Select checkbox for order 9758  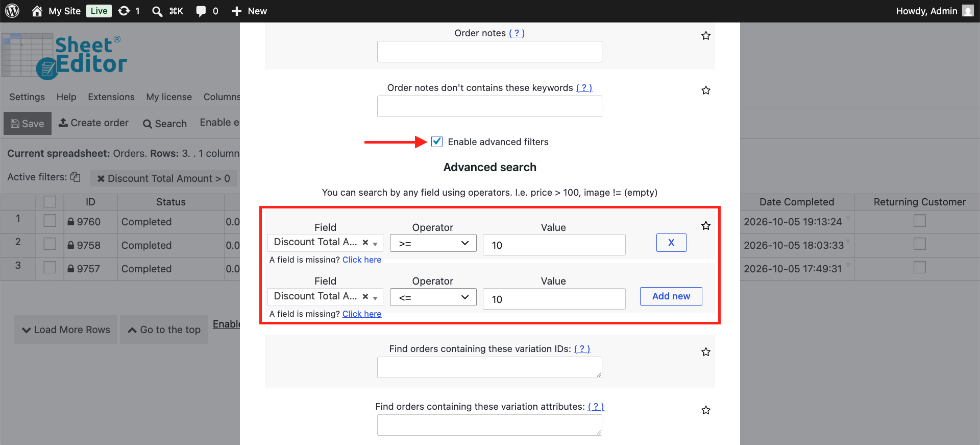50,244
